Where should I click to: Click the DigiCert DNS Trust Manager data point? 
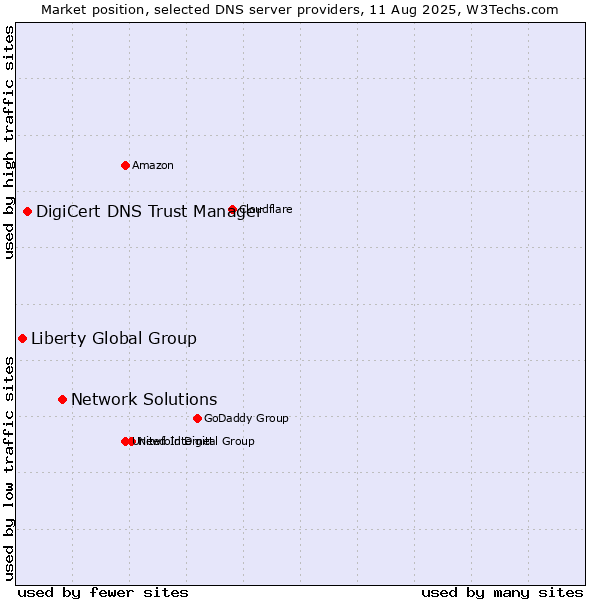[27, 212]
